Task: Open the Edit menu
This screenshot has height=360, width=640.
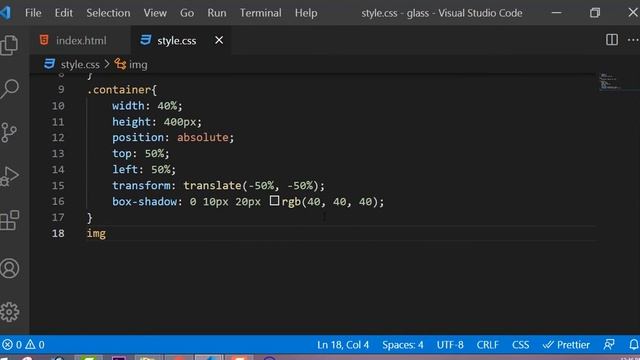Action: coord(64,13)
